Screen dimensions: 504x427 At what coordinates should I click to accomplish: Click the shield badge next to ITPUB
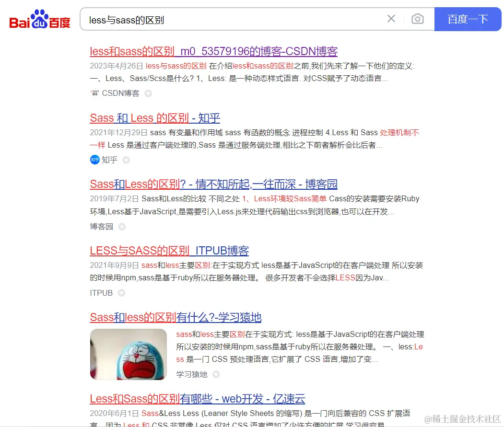[x=121, y=293]
